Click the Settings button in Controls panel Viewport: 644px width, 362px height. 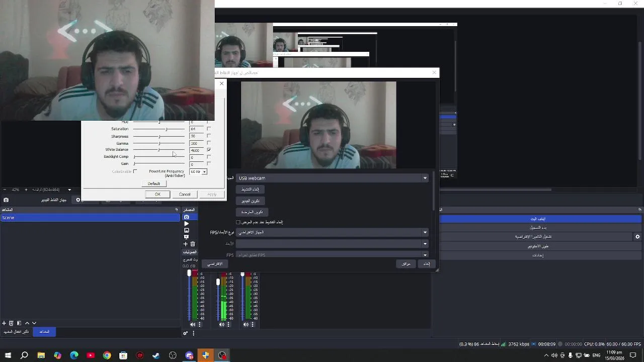pyautogui.click(x=538, y=255)
